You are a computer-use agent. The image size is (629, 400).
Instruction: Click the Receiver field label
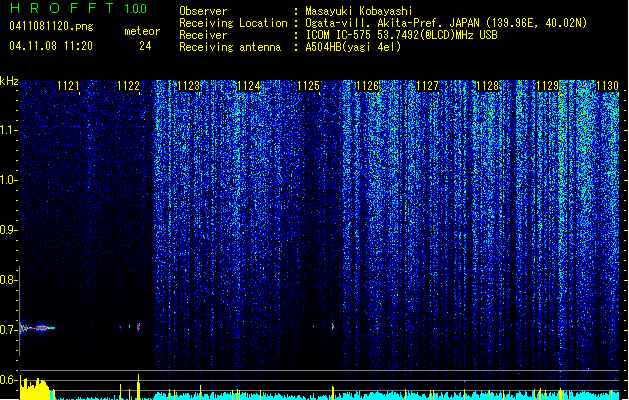tap(203, 35)
